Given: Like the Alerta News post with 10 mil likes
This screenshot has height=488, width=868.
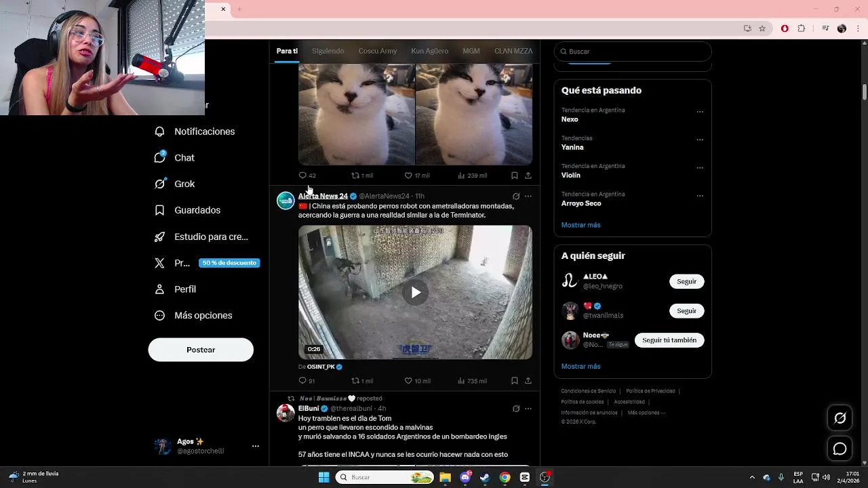Looking at the screenshot, I should tap(417, 381).
